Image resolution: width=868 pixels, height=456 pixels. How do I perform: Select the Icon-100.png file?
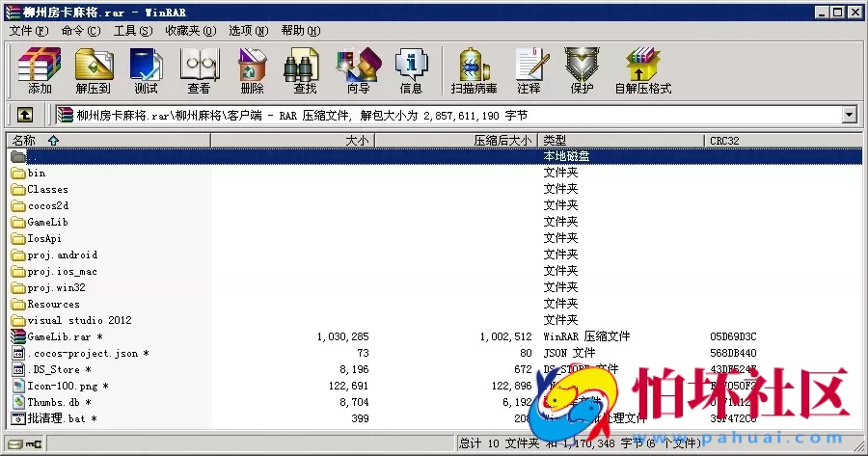(x=63, y=386)
